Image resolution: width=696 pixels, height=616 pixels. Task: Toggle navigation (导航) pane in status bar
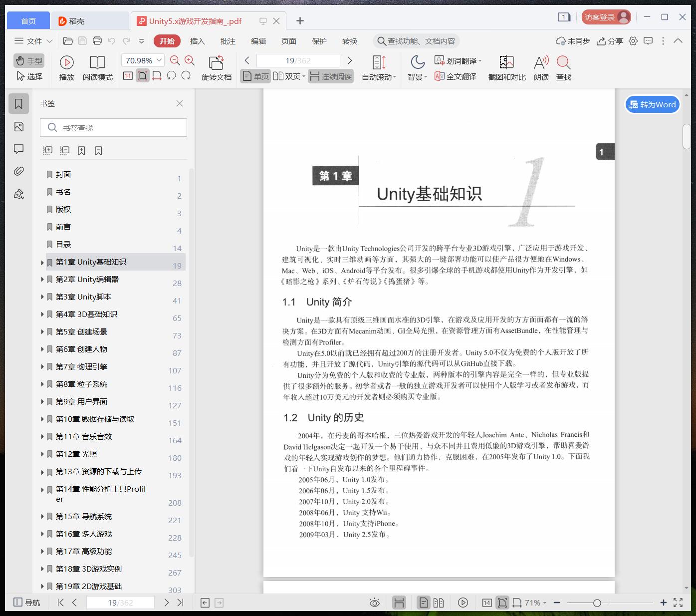click(x=27, y=603)
